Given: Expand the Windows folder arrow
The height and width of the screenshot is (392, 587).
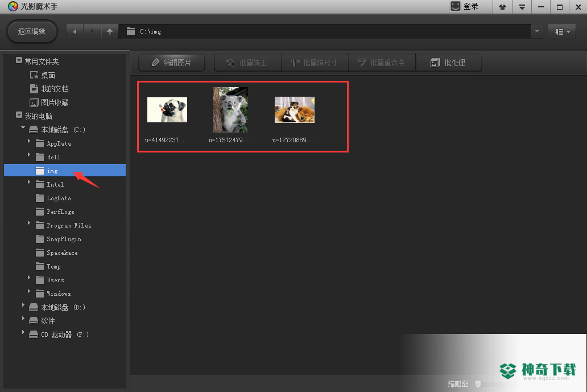Looking at the screenshot, I should [29, 291].
